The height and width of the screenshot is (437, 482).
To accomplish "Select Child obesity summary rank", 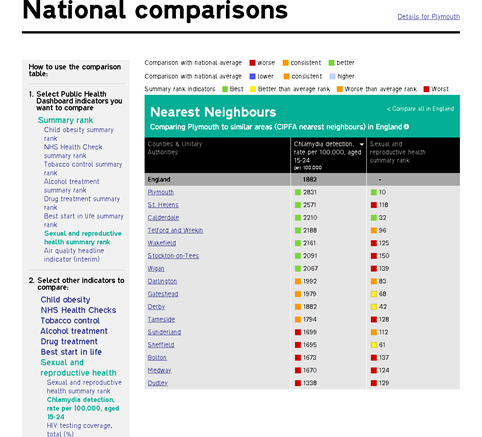I will 79,134.
